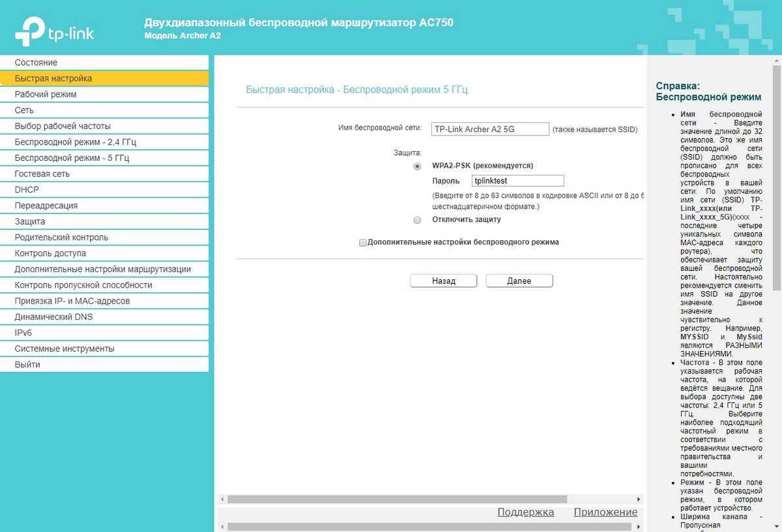Click the 'Пароль' password input field
782x532 pixels.
click(x=517, y=181)
